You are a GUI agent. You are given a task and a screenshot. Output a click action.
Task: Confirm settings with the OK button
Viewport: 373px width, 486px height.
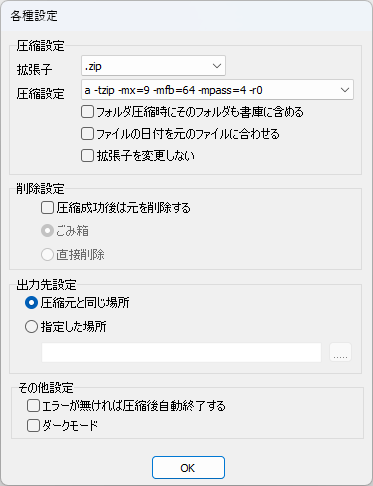pos(188,468)
